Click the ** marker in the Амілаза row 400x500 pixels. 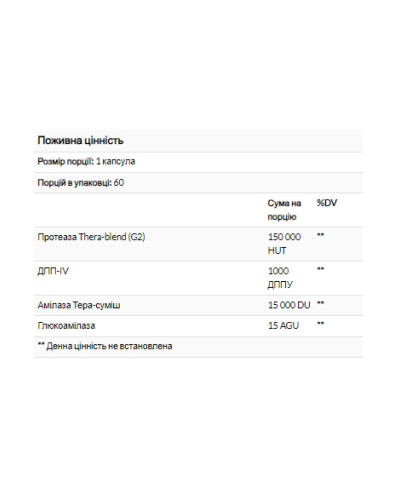point(320,303)
